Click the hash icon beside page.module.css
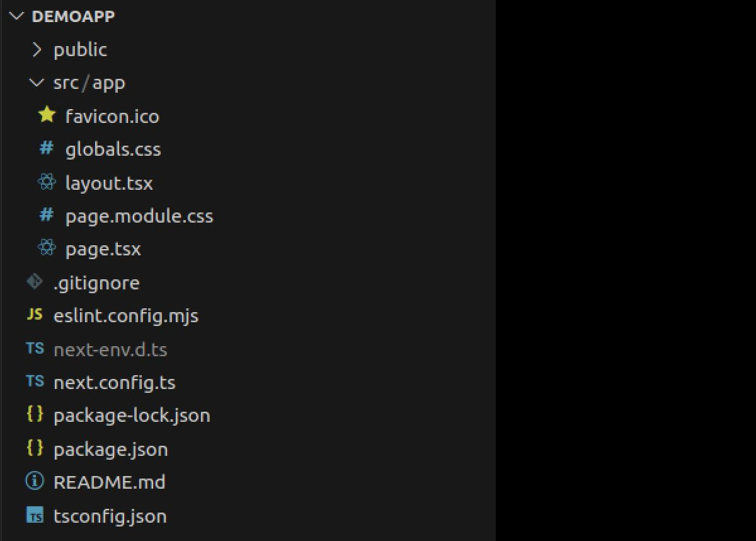Screen dimensions: 756x541 (x=47, y=216)
